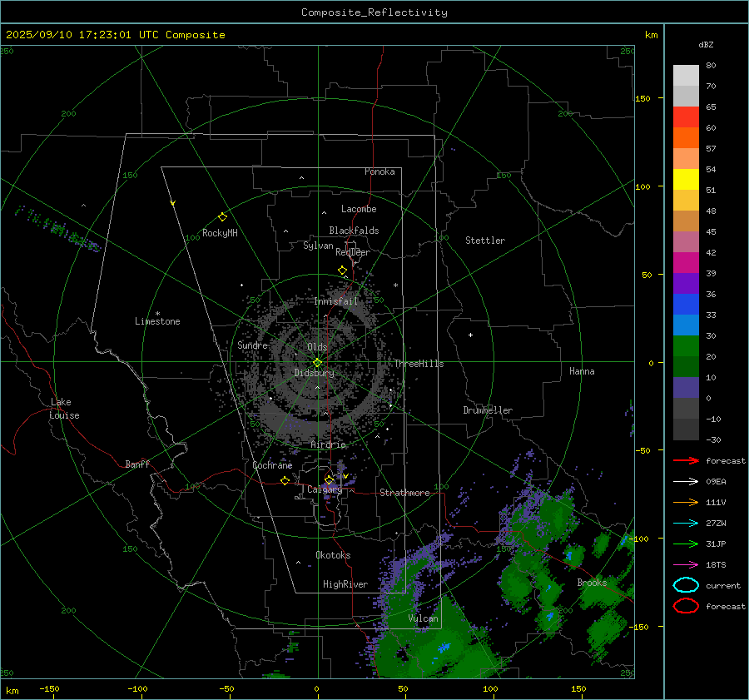Click the 33 dBZ blue color swatch
The image size is (749, 700).
[x=686, y=325]
